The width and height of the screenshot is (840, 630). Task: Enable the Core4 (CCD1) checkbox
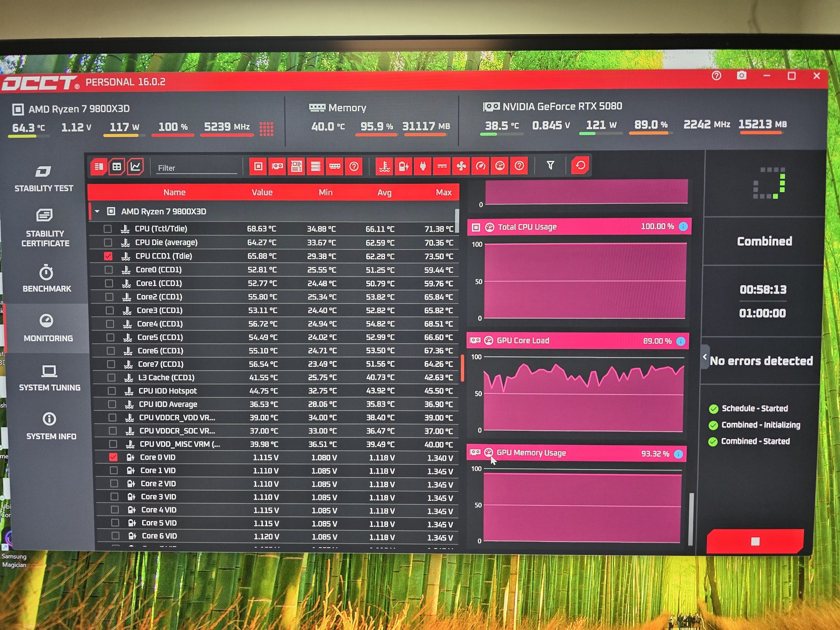(x=110, y=324)
